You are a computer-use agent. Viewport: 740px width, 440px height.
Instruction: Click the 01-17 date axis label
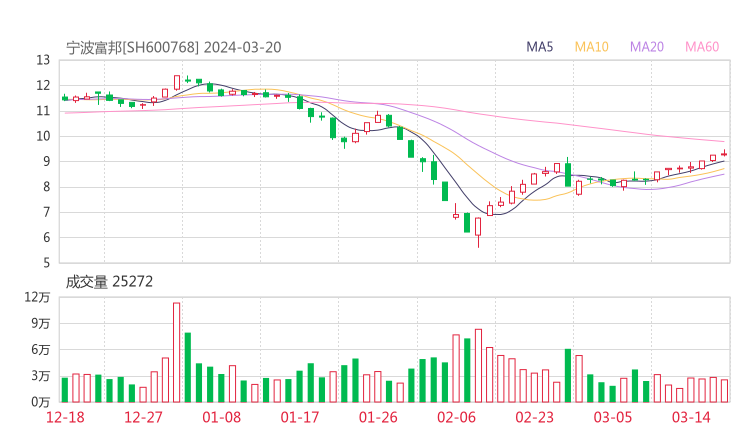(x=300, y=417)
